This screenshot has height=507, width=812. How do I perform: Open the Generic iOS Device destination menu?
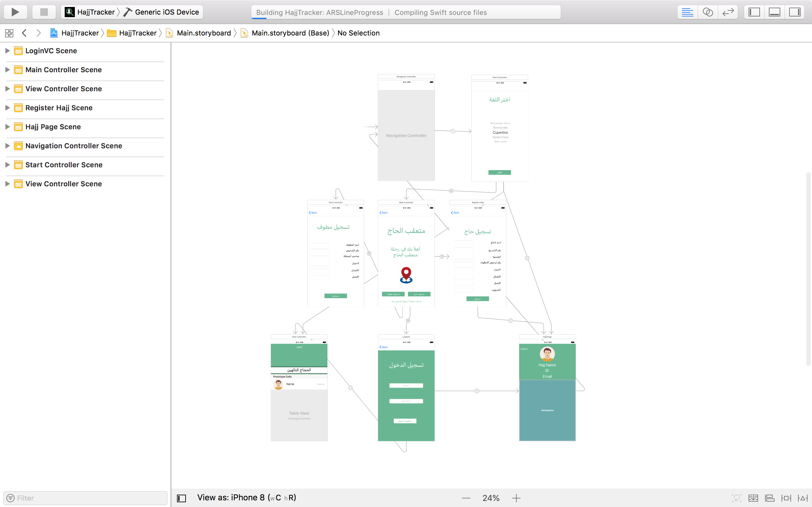click(x=167, y=12)
